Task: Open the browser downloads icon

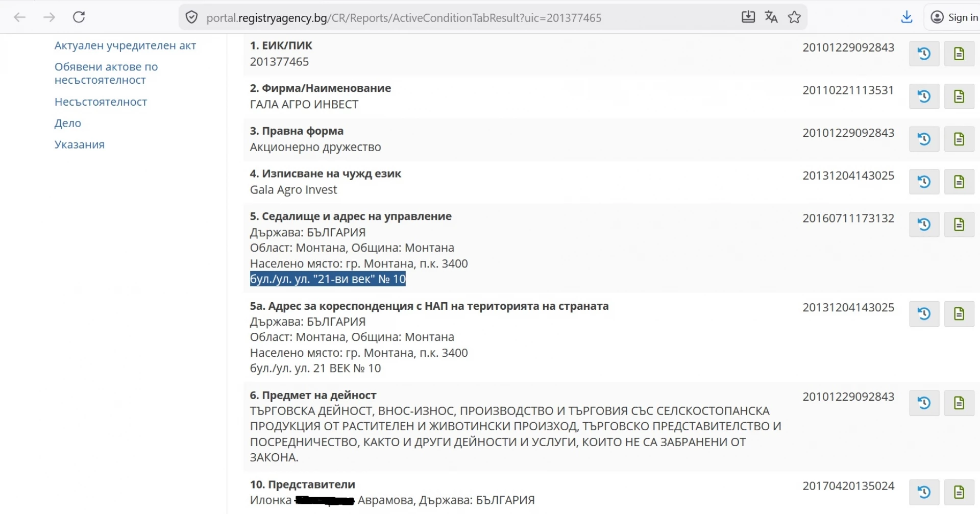Action: [906, 17]
